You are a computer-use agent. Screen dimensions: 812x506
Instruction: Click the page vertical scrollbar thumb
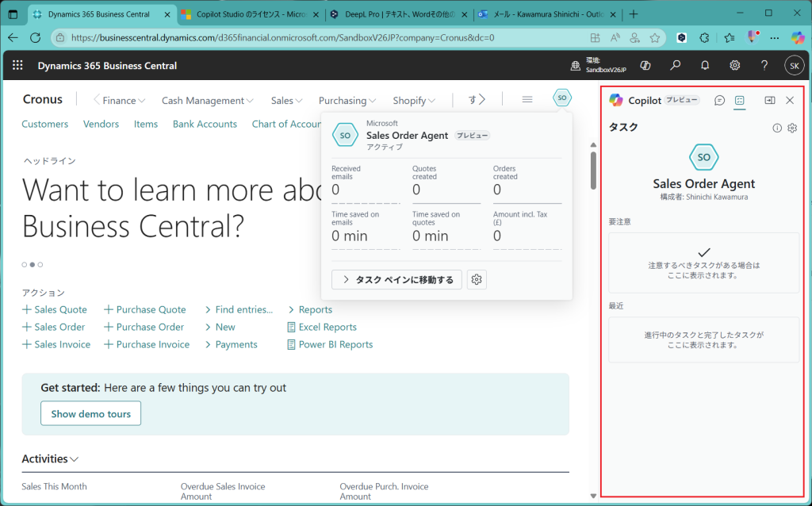tap(593, 171)
